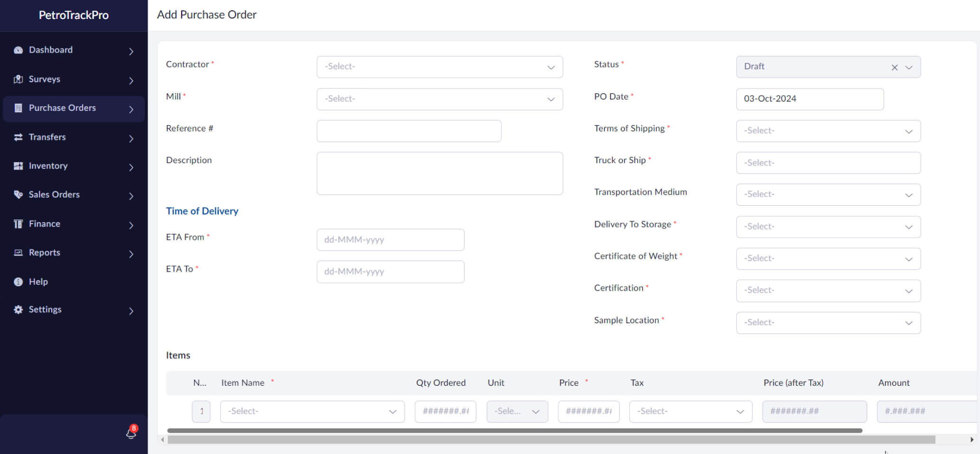Viewport: 980px width, 454px height.
Task: Click the Sales Orders tag icon
Action: click(18, 195)
